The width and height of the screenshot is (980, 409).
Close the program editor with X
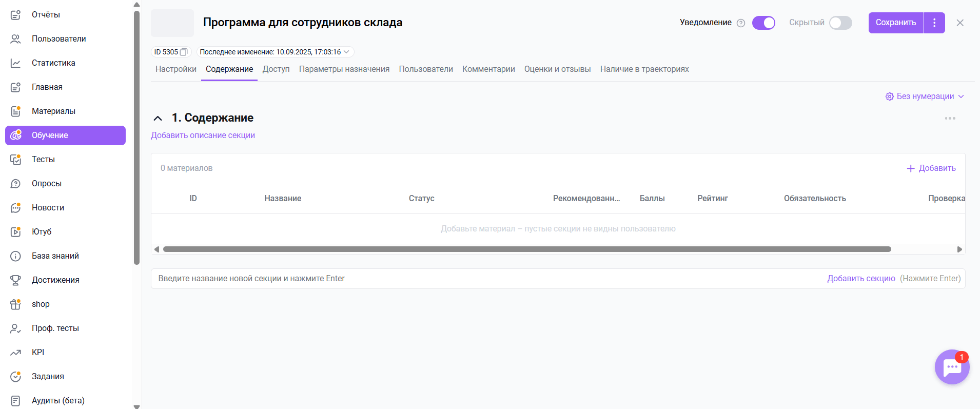pos(960,23)
